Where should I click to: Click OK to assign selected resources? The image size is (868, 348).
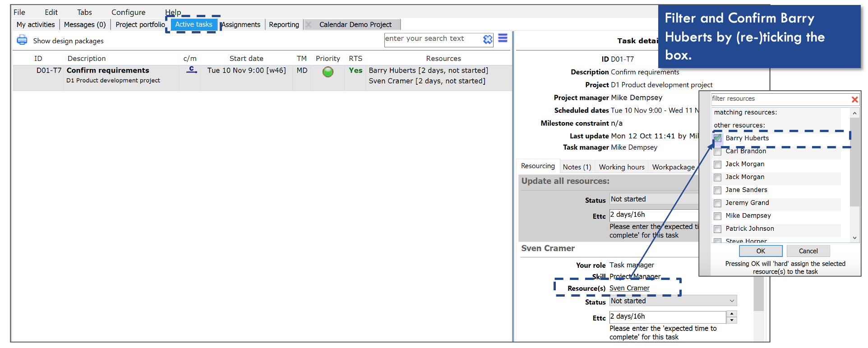click(x=761, y=251)
